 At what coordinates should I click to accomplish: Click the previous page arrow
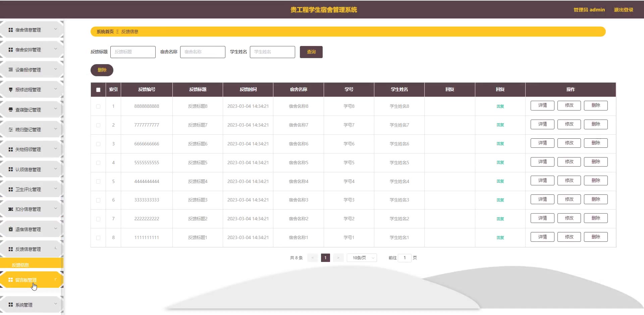point(313,258)
